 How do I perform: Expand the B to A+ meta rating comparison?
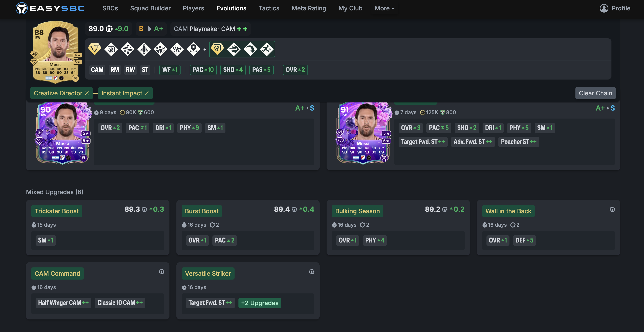point(151,29)
